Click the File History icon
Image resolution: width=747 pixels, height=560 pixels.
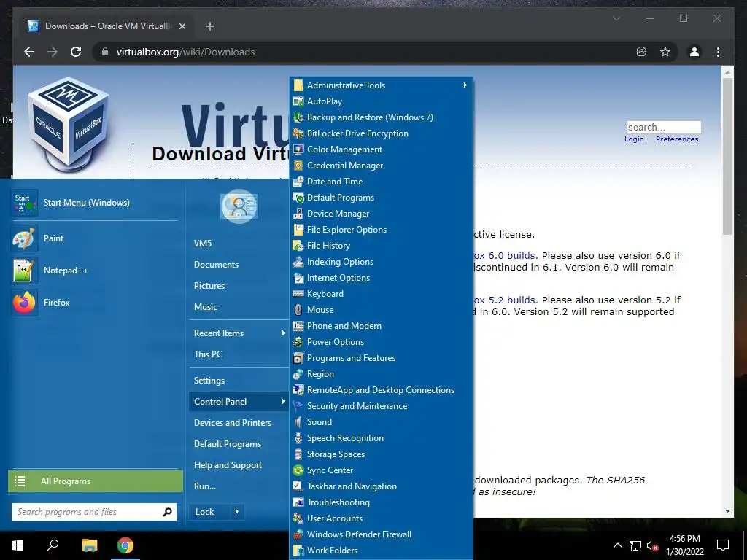(298, 246)
